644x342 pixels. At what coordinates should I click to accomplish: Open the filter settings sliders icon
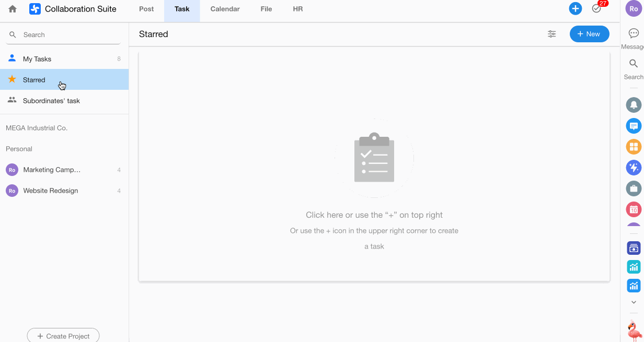point(551,34)
